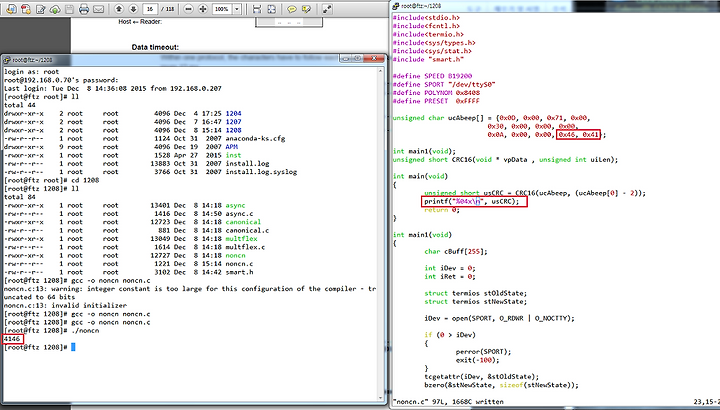Image resolution: width=720 pixels, height=410 pixels.
Task: Go to previous page arrow
Action: point(119,9)
